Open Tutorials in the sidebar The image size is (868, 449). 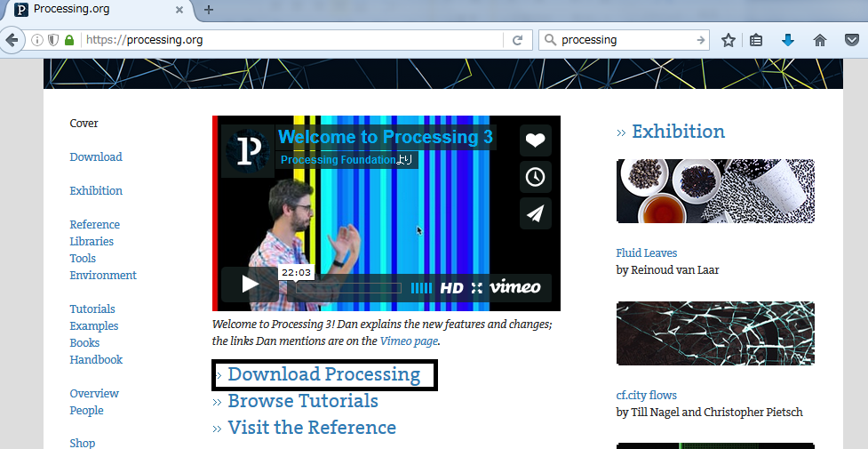pos(92,309)
